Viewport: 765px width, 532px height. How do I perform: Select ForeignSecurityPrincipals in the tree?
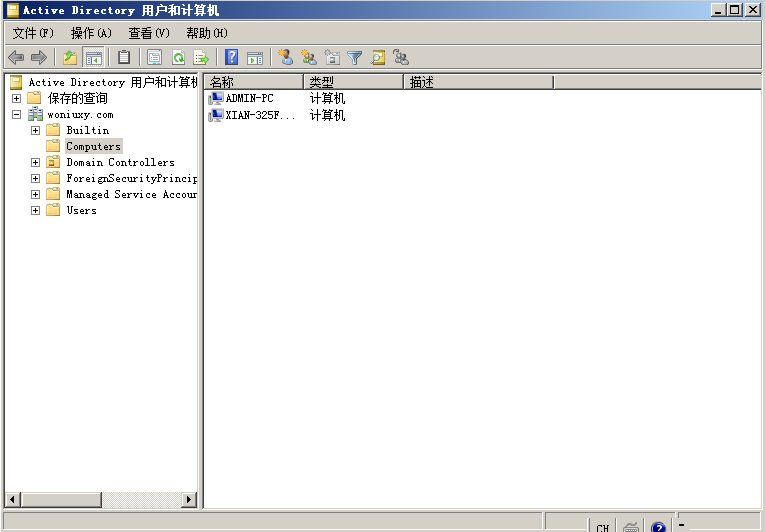(132, 178)
